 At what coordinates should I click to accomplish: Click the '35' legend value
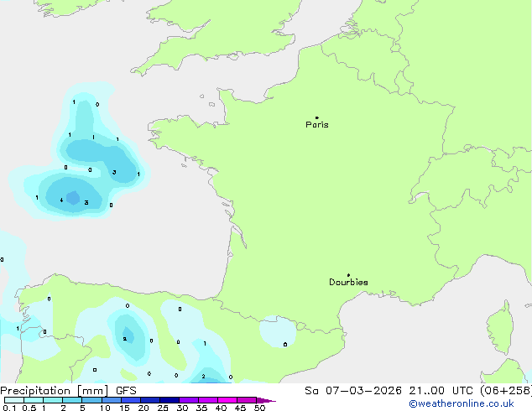[x=201, y=408]
